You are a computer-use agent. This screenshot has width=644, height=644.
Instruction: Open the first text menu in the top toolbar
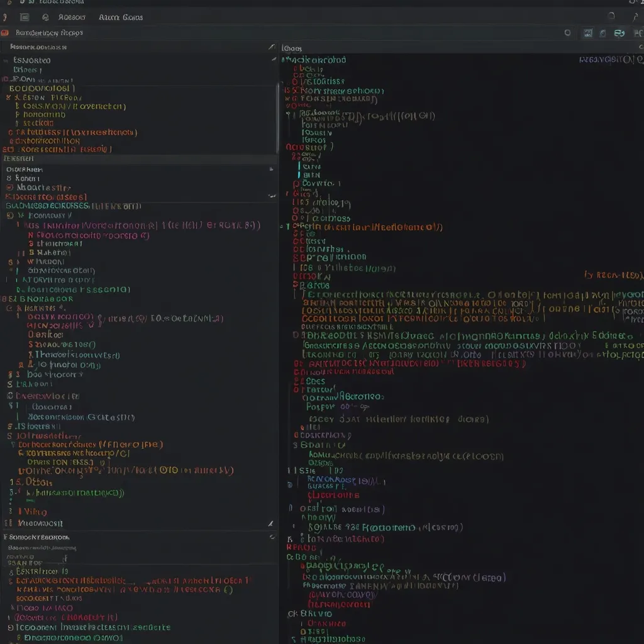pyautogui.click(x=72, y=18)
